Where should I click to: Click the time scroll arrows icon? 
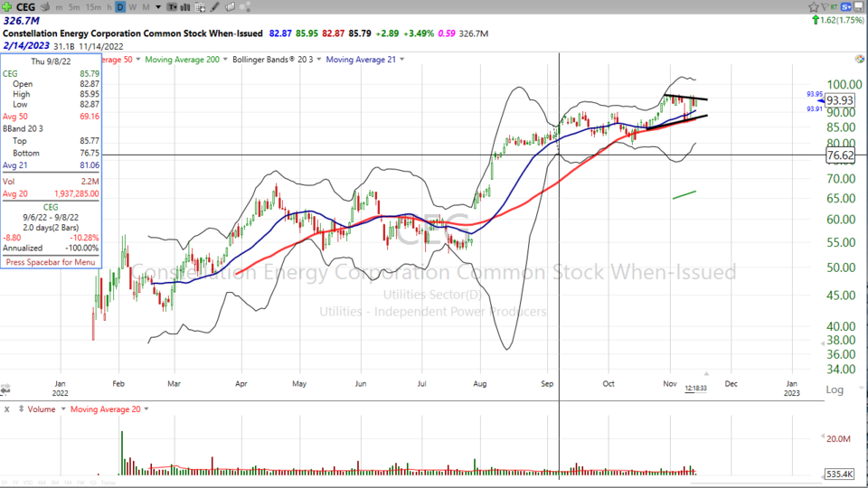pos(5,389)
